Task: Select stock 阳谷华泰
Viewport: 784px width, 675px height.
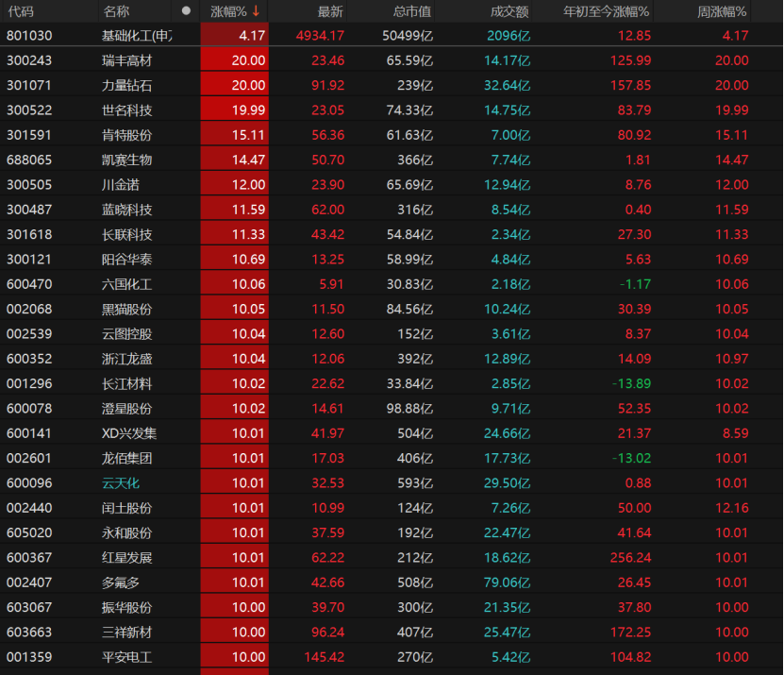Action: tap(126, 260)
